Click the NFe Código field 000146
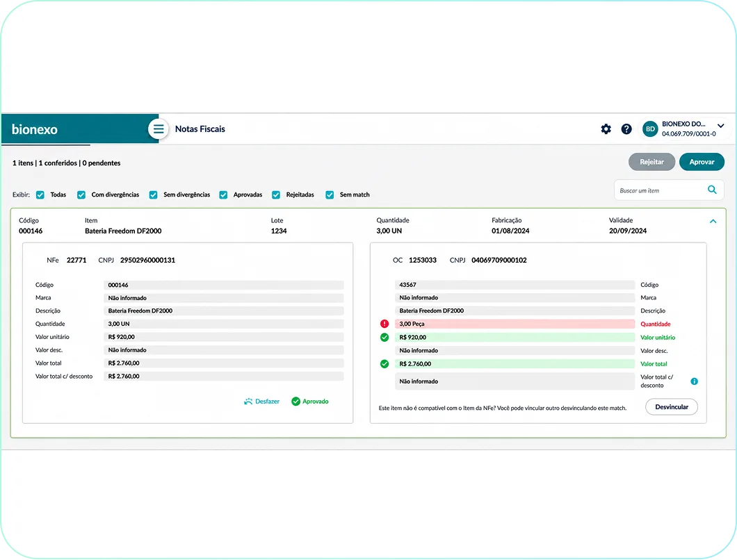Screen dimensions: 737x560 [224, 285]
